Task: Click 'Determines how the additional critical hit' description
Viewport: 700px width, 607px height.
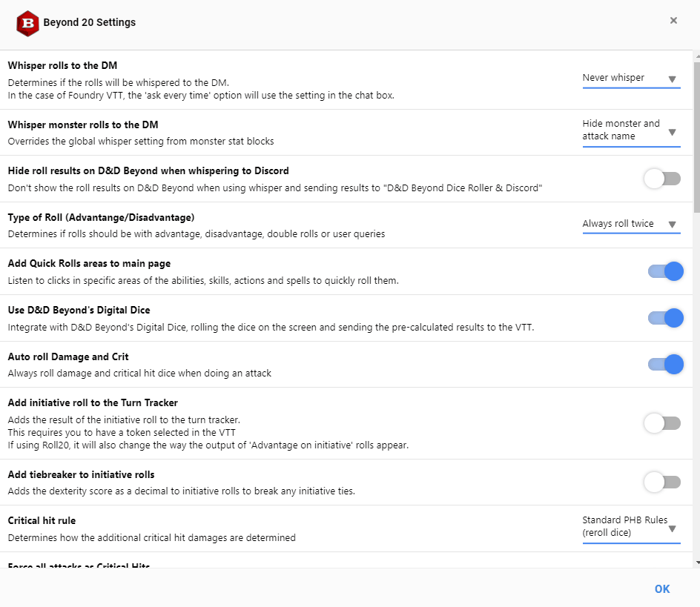Action: click(x=152, y=538)
